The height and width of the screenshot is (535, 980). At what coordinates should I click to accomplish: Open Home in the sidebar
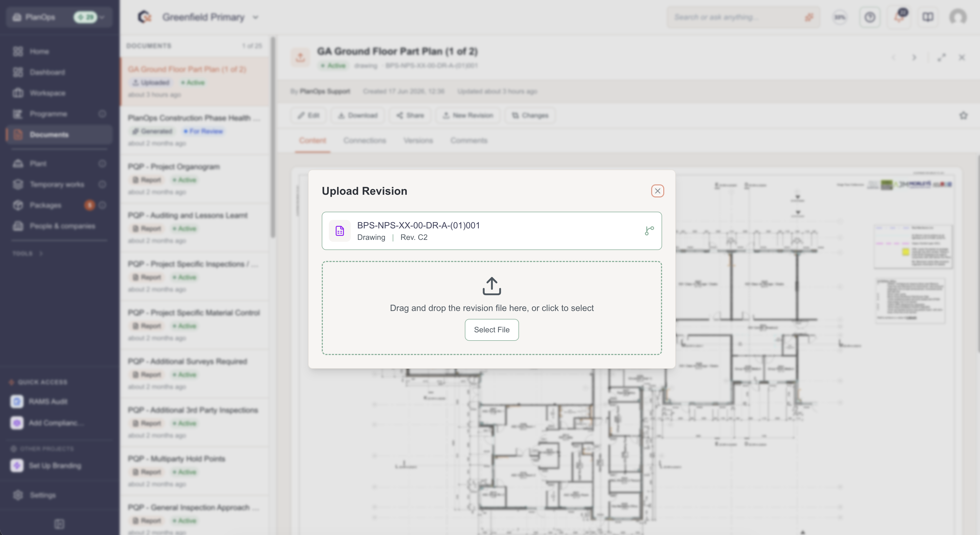coord(59,51)
